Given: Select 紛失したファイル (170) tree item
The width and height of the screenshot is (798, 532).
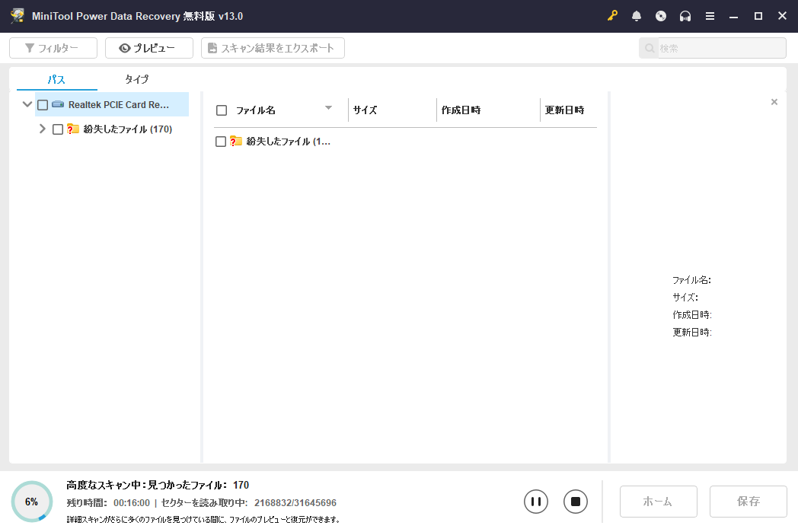Looking at the screenshot, I should point(128,129).
